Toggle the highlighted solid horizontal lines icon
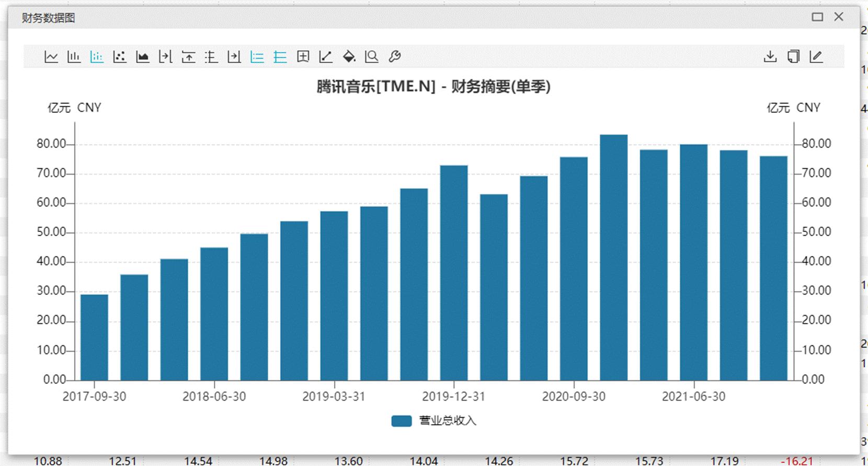 [280, 56]
